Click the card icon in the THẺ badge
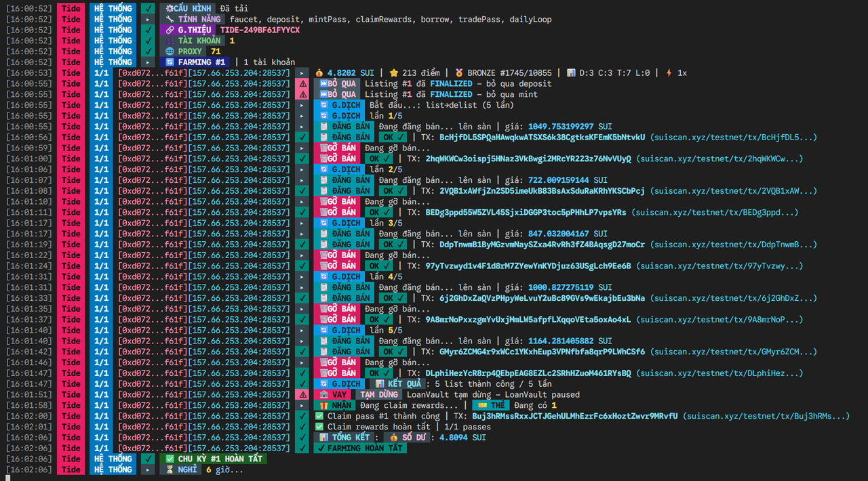 [481, 405]
